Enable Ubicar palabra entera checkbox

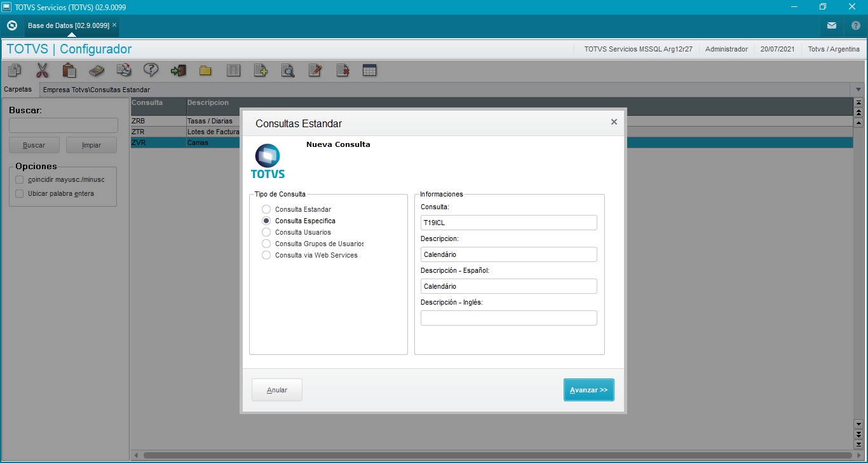tap(20, 193)
